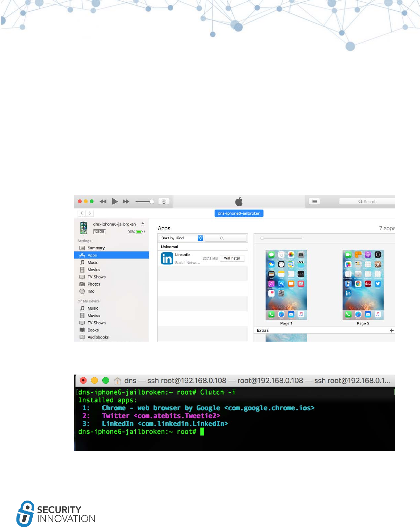This screenshot has width=420, height=527.
Task: Adjust the iTunes volume slider
Action: [144, 202]
